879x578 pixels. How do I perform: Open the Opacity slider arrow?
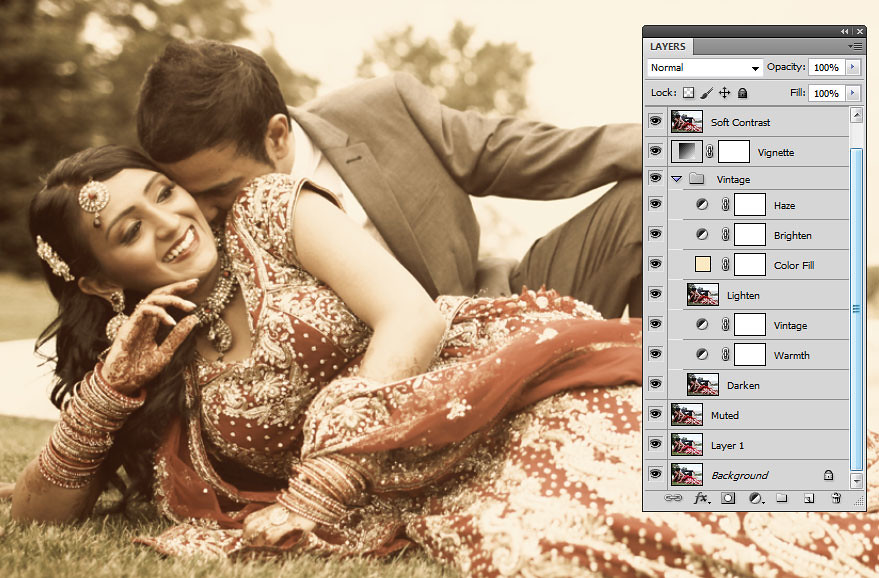pos(852,67)
